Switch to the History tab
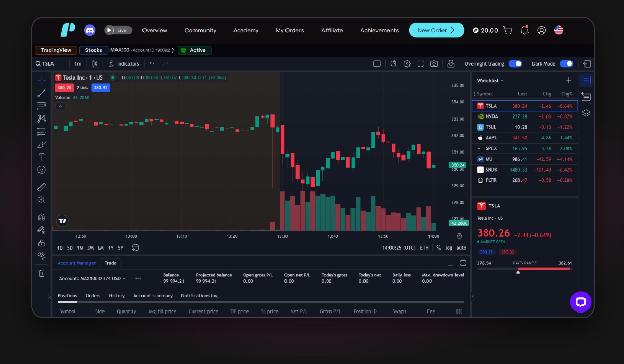 (x=116, y=295)
